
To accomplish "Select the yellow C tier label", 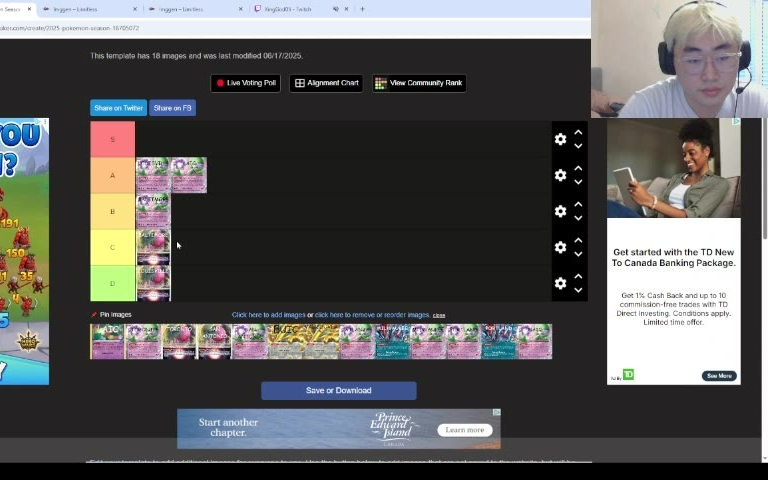I will click(113, 247).
